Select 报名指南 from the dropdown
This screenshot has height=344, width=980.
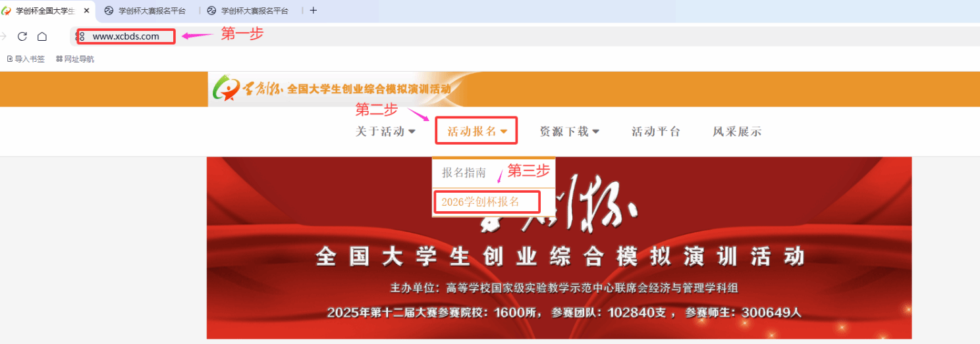pyautogui.click(x=464, y=172)
